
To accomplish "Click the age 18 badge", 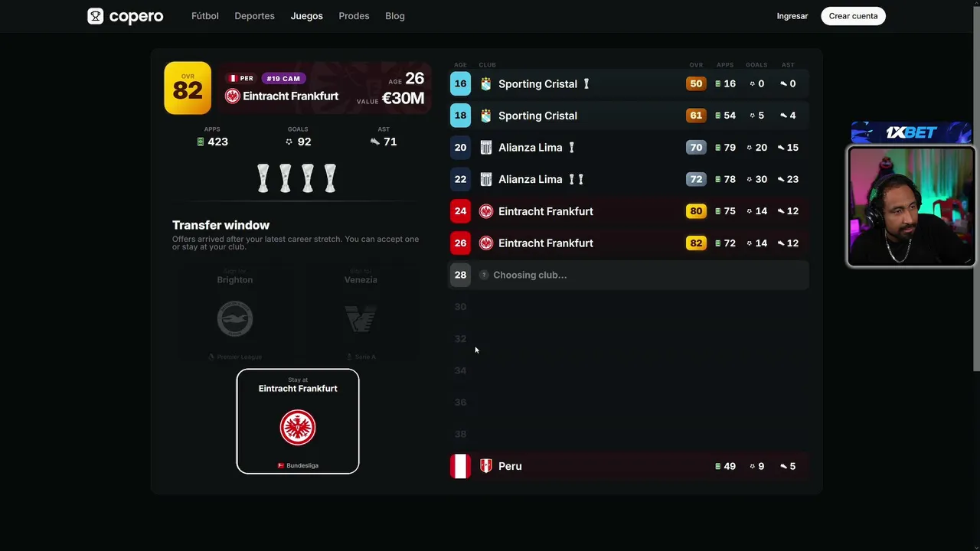I will tap(460, 116).
